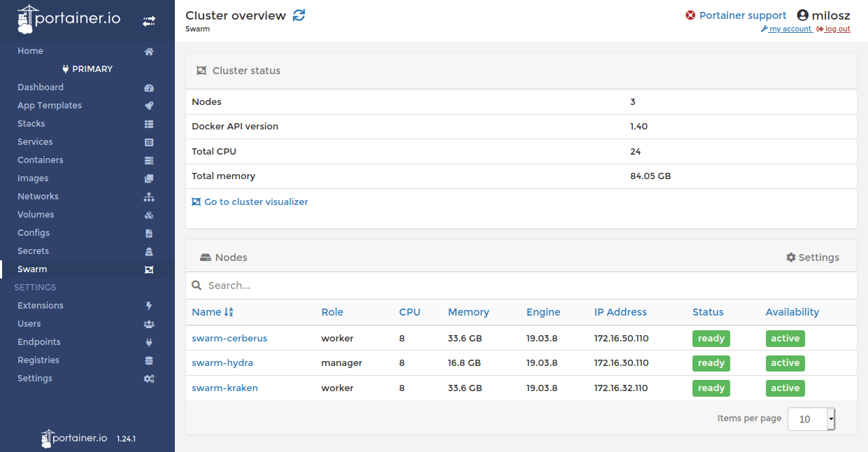Go to the Users page
The height and width of the screenshot is (452, 868).
pyautogui.click(x=29, y=324)
